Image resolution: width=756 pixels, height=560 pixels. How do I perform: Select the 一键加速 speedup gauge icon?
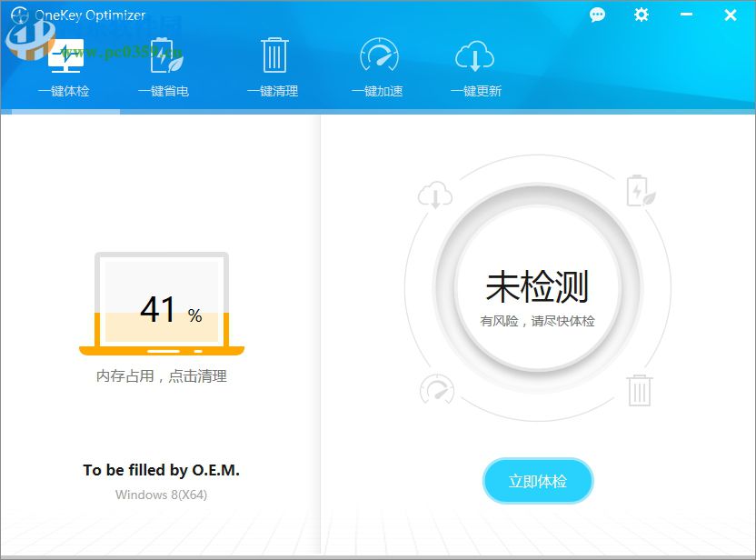coord(379,56)
